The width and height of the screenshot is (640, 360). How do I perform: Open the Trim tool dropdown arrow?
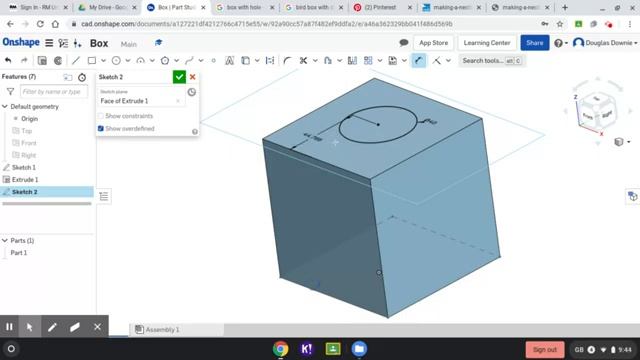click(x=315, y=60)
